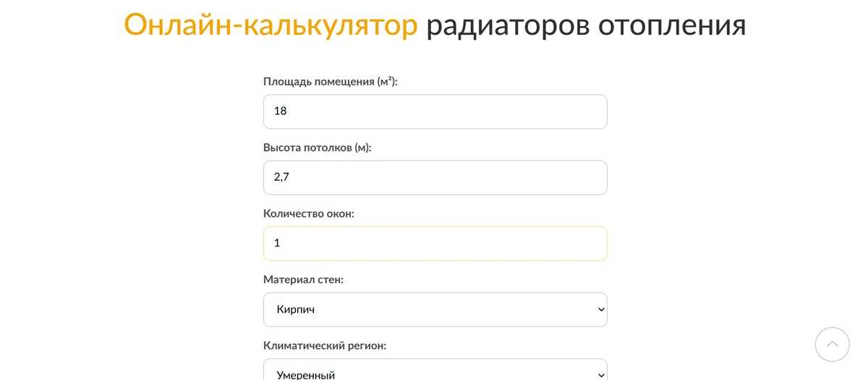Open the climate region dropdown

(x=435, y=372)
